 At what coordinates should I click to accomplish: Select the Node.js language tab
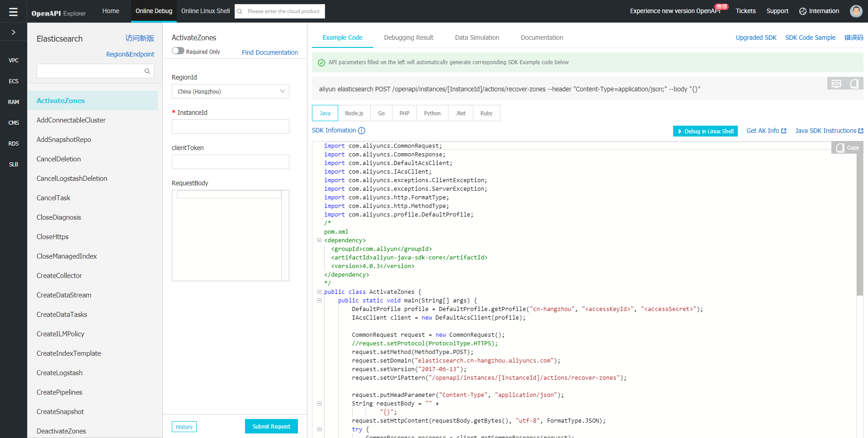(354, 113)
